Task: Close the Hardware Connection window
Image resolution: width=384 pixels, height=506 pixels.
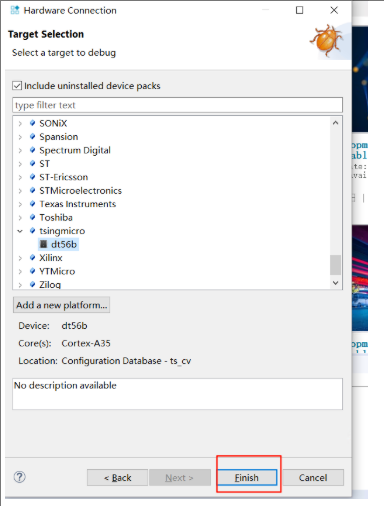Action: pyautogui.click(x=334, y=10)
